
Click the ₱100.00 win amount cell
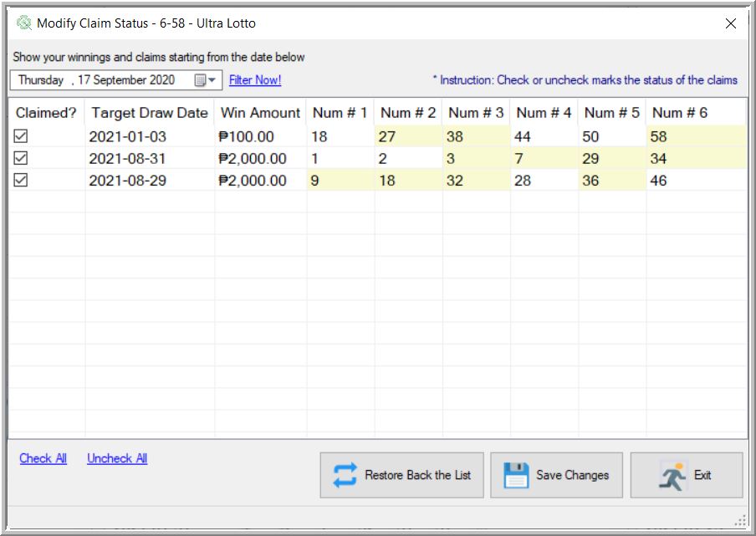[x=260, y=136]
